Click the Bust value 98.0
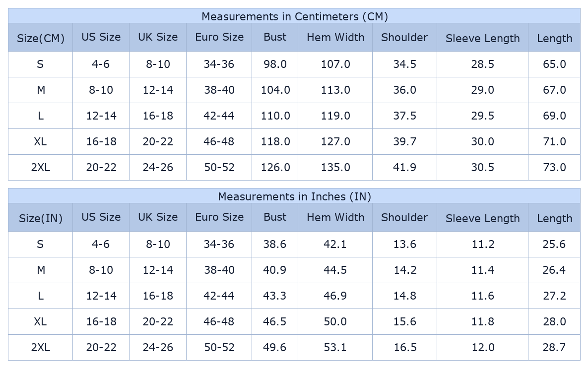This screenshot has width=588, height=371. click(x=275, y=64)
